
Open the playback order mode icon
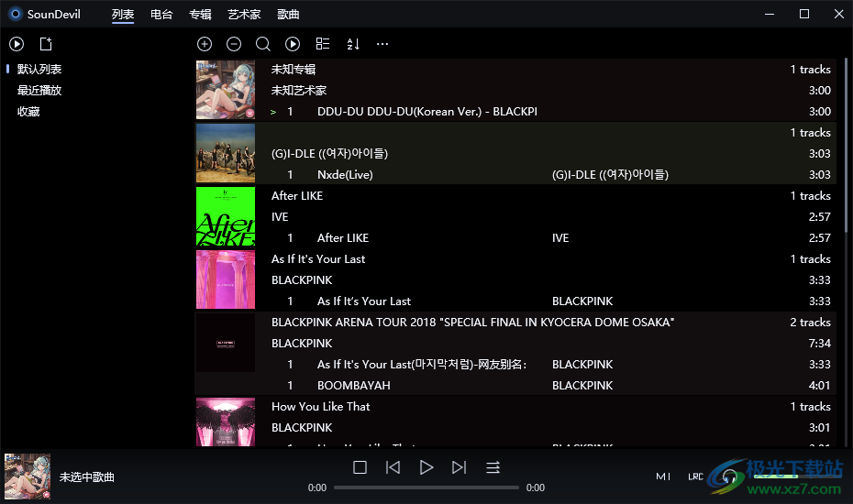[x=493, y=467]
